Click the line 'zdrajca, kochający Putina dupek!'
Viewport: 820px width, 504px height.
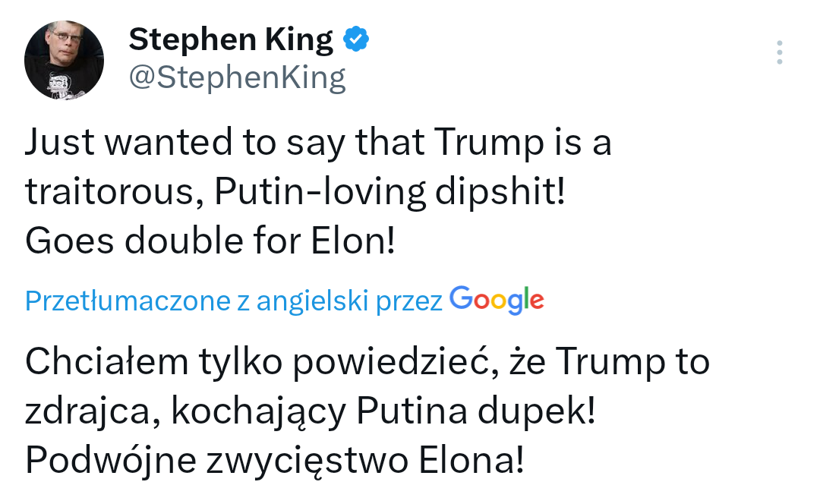(310, 412)
